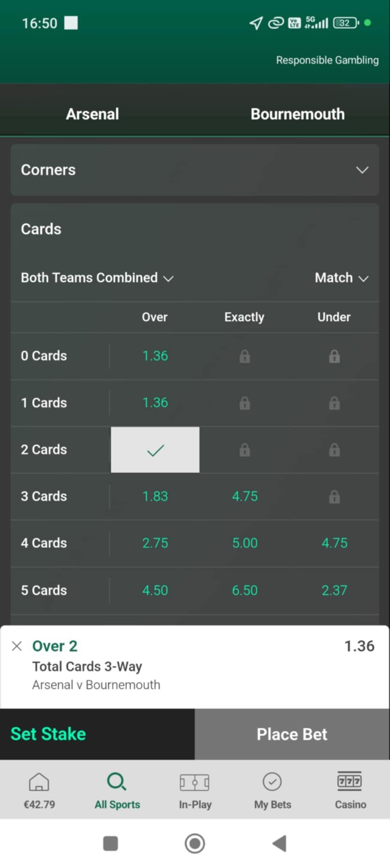Remove the Over 2 selection with X

pyautogui.click(x=17, y=646)
